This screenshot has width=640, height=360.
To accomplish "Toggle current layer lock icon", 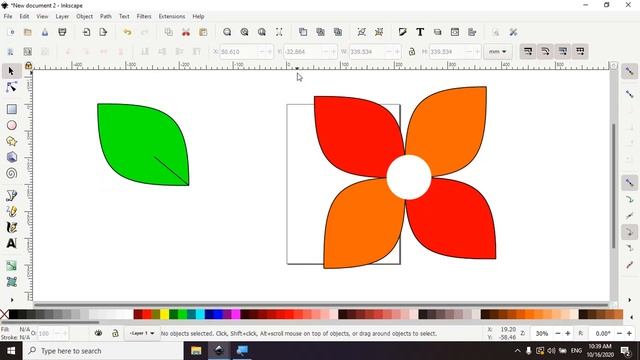I will [115, 333].
